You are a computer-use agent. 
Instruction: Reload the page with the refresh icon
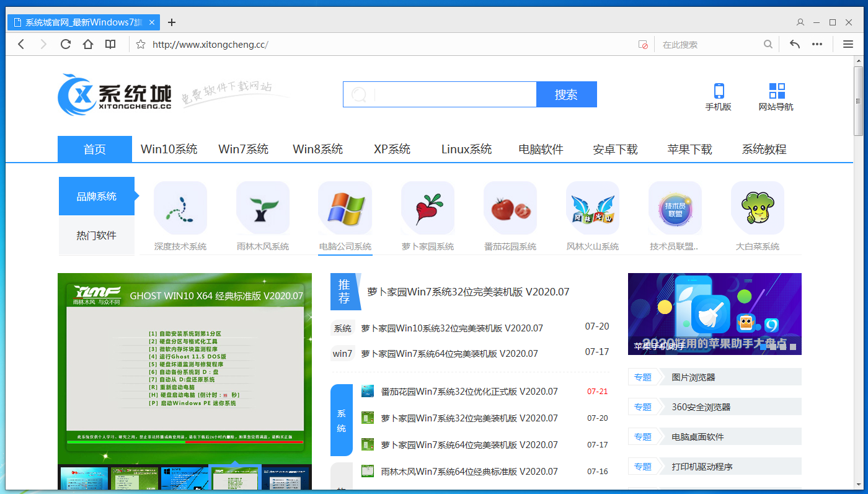[x=65, y=44]
